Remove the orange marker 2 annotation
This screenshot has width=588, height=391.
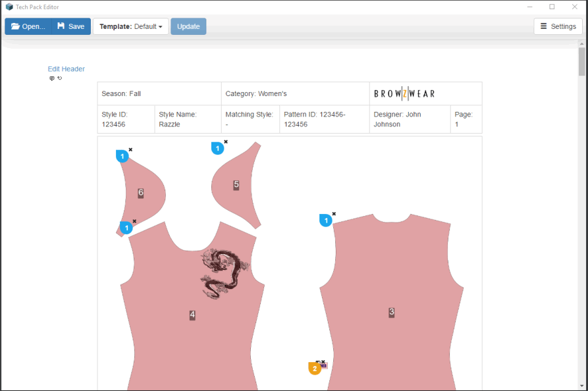tap(323, 361)
